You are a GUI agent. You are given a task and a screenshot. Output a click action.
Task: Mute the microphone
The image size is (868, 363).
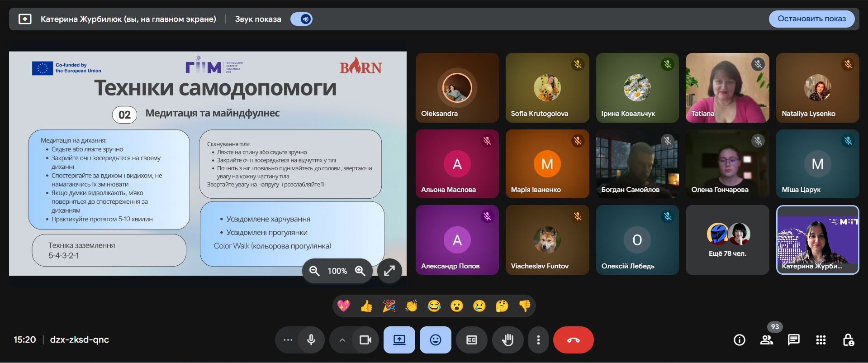(x=311, y=340)
